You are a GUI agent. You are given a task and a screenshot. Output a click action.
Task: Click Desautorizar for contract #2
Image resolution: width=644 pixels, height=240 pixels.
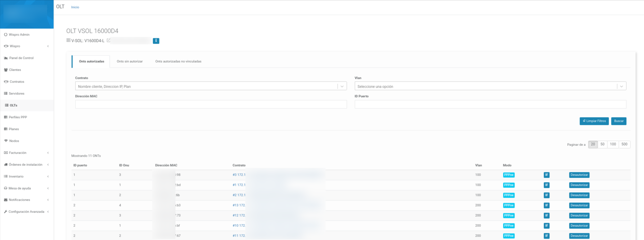[x=579, y=195]
